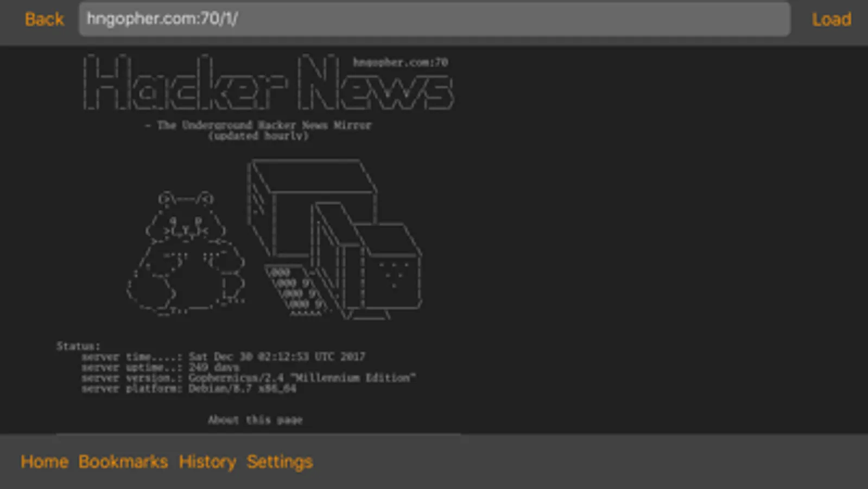Click the hngopher.com:70/1/ address field
This screenshot has height=489, width=868.
(434, 20)
